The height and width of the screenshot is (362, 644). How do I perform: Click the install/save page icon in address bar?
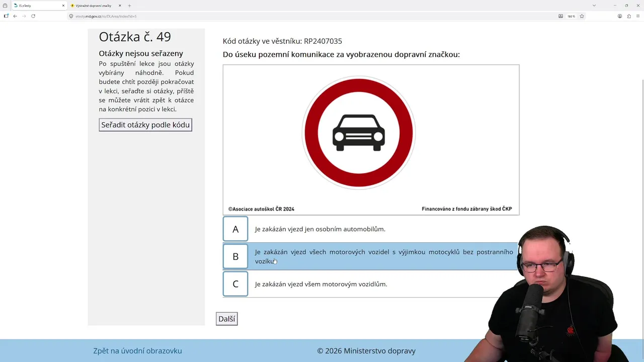click(560, 16)
